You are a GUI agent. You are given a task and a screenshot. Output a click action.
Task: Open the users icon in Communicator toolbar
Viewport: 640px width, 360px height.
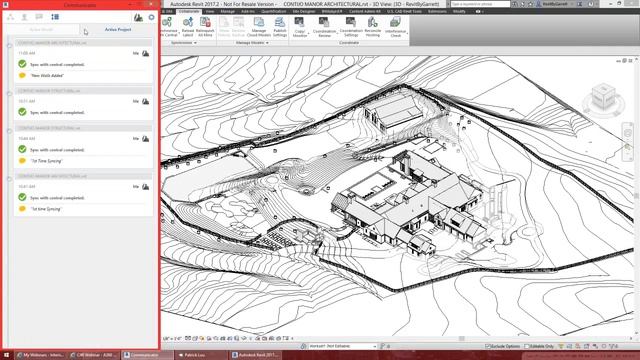click(24, 17)
